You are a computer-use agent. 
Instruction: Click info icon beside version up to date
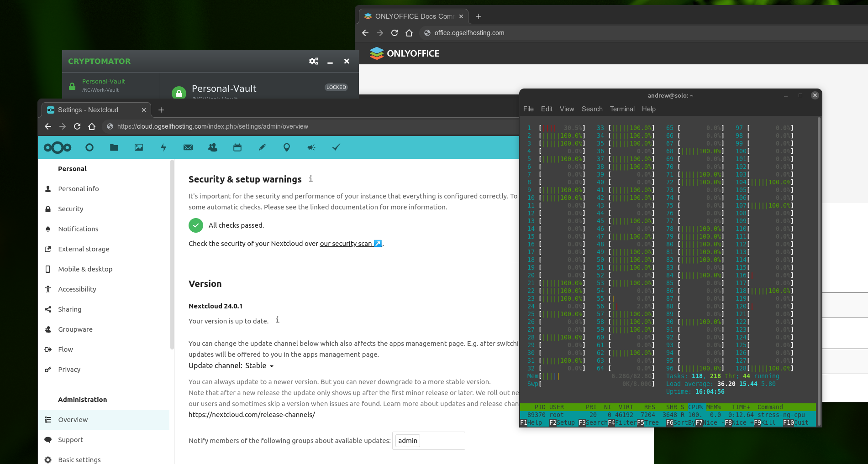[277, 320]
